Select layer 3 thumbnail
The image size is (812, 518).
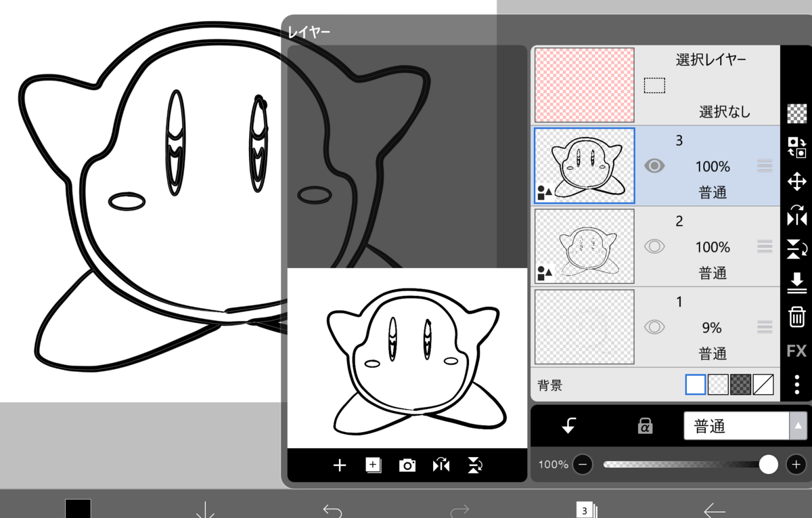tap(585, 165)
